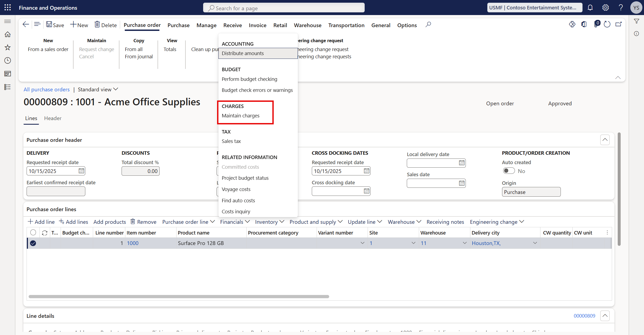Click the Add line button
This screenshot has width=644, height=335.
41,222
